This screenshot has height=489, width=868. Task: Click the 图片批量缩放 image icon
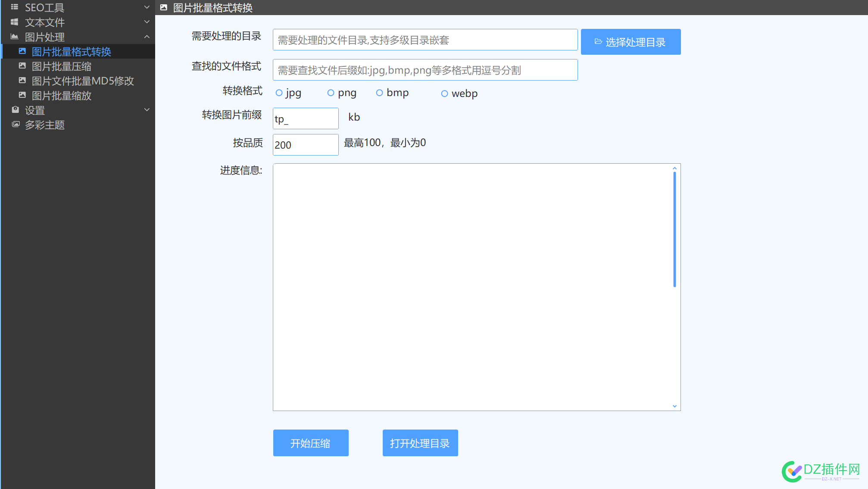22,95
